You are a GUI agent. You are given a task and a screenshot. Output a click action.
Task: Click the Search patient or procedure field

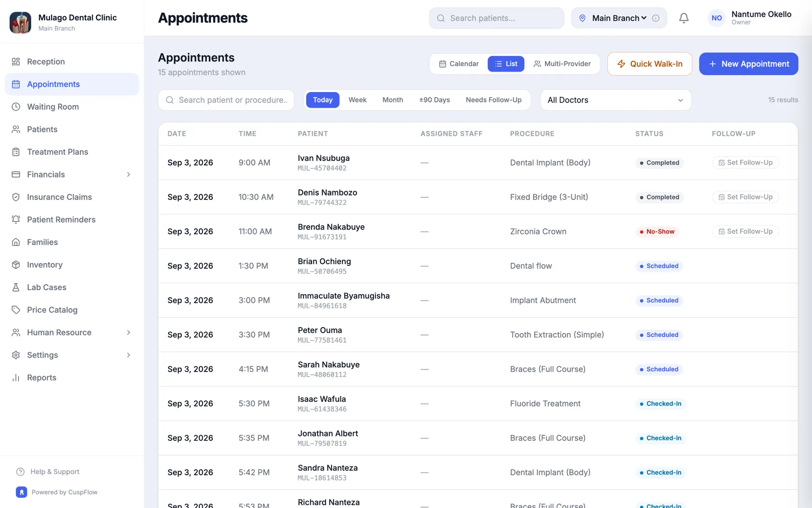click(x=226, y=100)
